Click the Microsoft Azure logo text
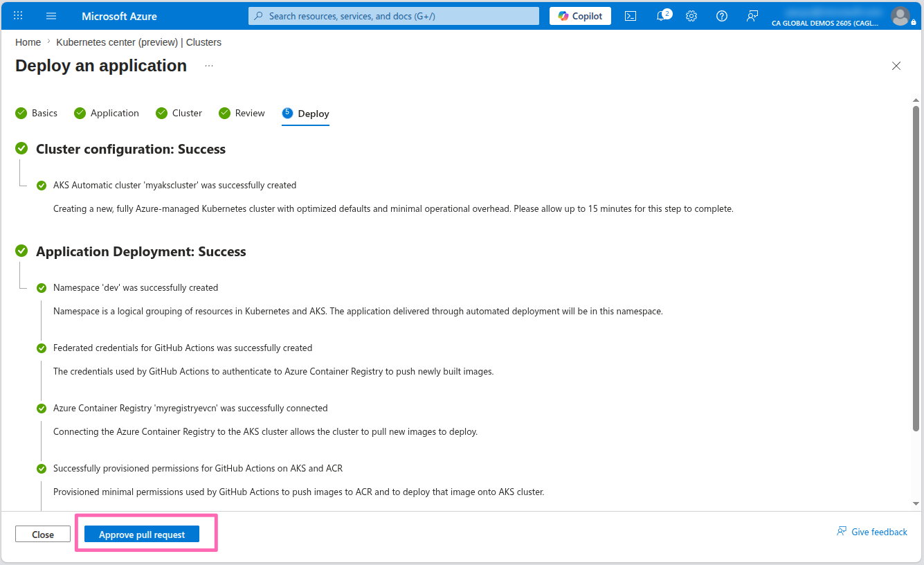 point(119,16)
